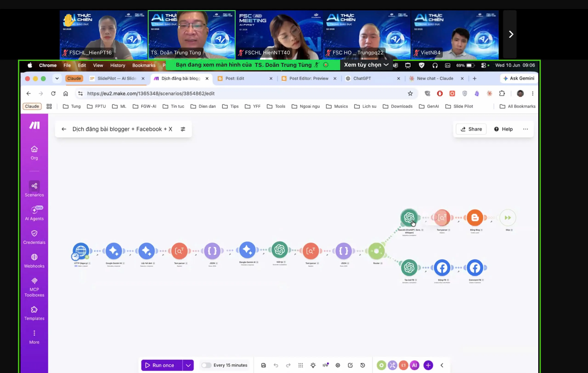Open the HTTP (legacy) module
This screenshot has height=373, width=588.
tap(81, 251)
